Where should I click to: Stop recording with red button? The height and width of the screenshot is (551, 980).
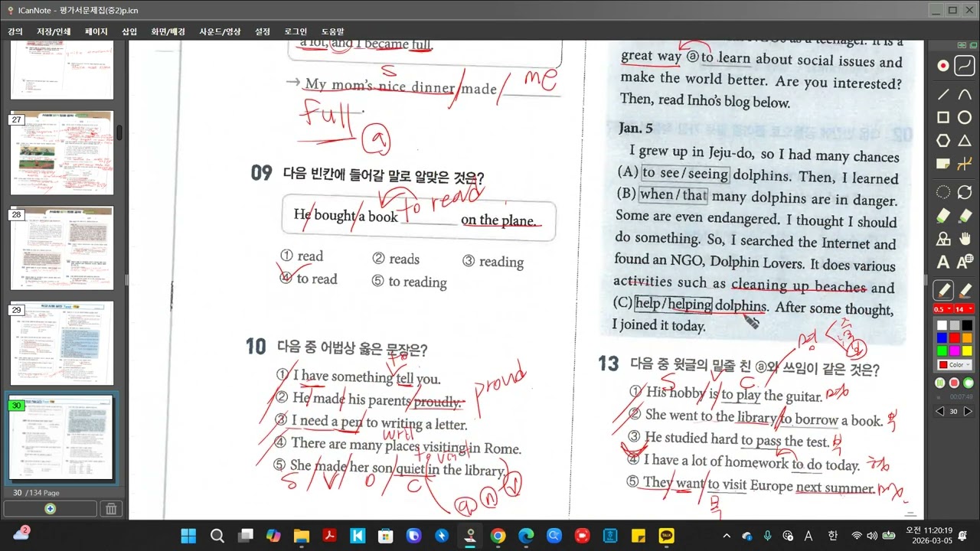tap(954, 383)
